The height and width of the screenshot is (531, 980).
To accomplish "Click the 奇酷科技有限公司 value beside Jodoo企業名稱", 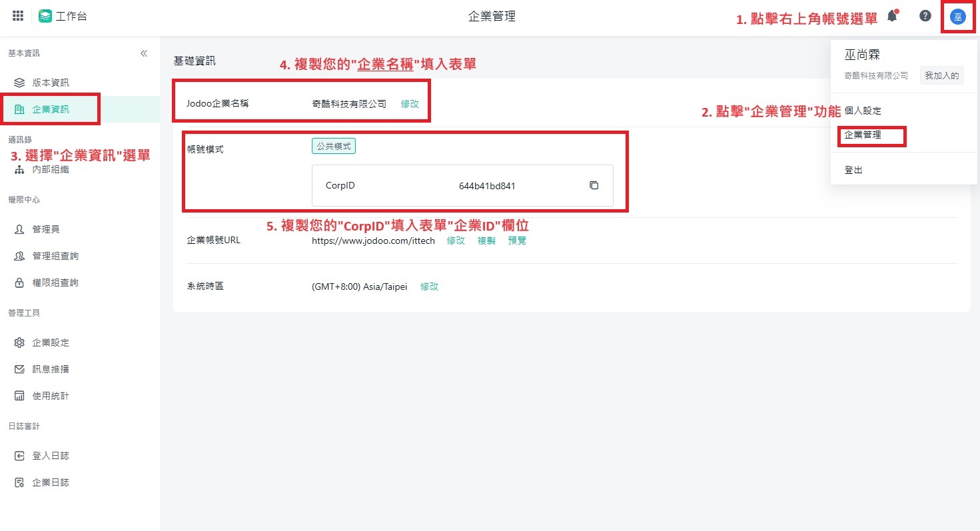I will click(349, 104).
